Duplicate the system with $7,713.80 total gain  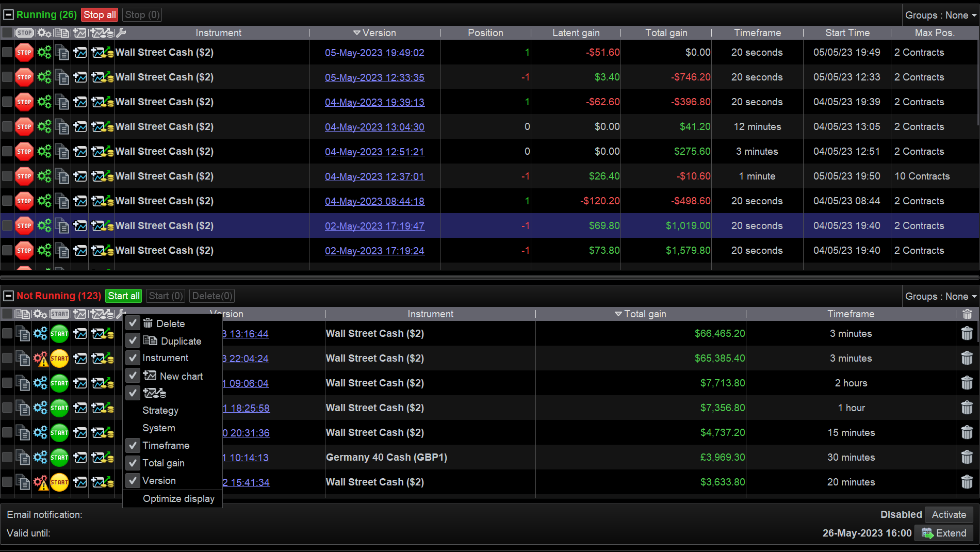(23, 383)
